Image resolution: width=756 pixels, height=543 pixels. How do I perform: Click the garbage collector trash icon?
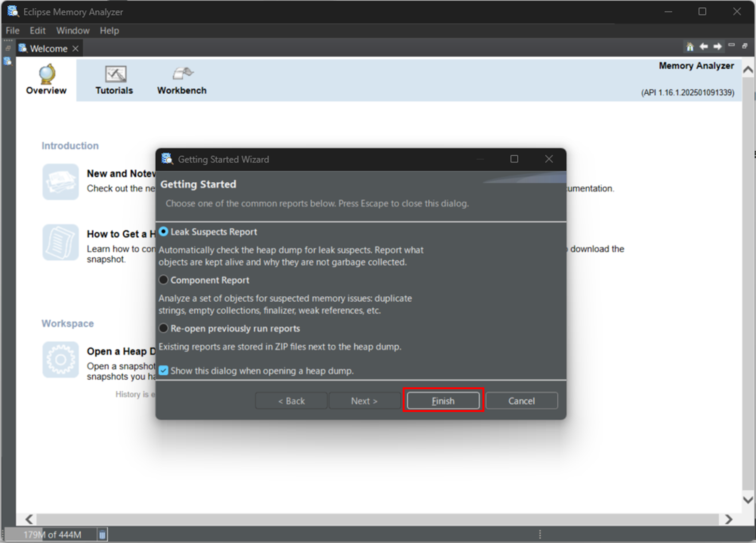point(102,535)
